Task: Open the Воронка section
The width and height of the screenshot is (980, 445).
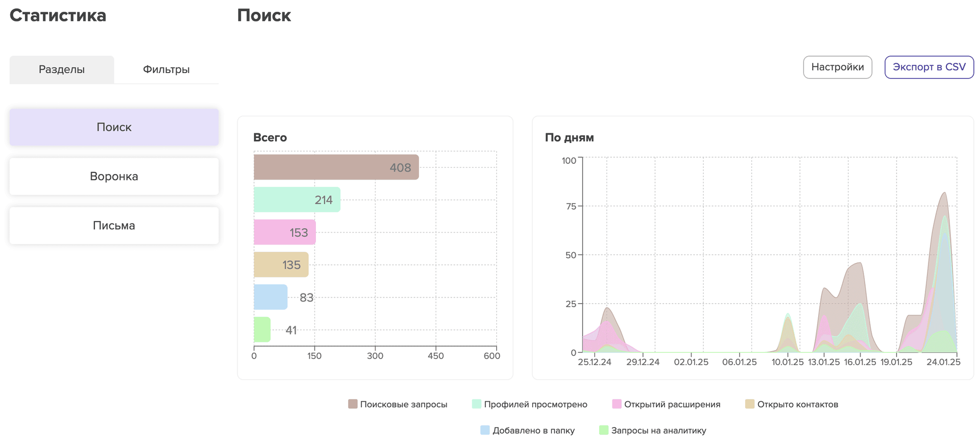Action: (x=114, y=176)
